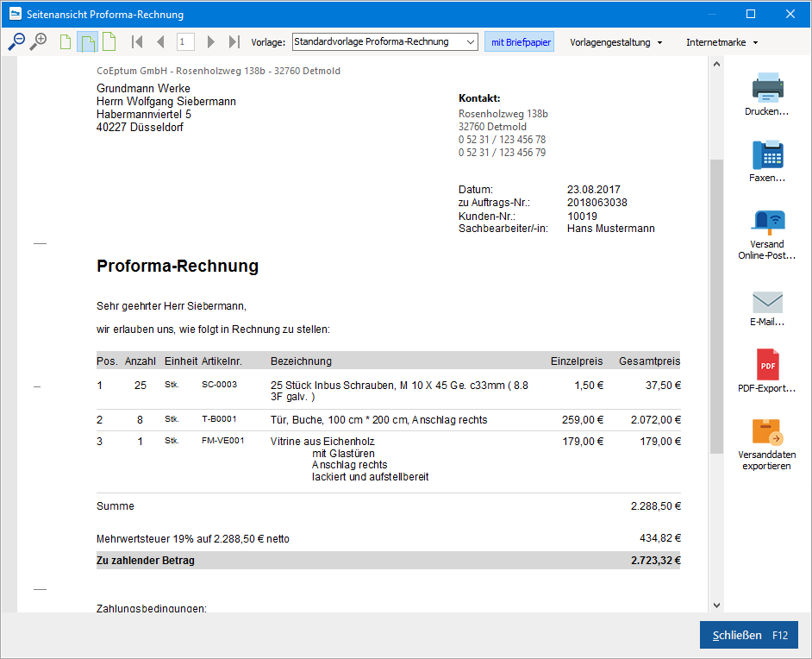Click the tax amount 434,82 €
Image resolution: width=812 pixels, height=659 pixels.
(660, 538)
